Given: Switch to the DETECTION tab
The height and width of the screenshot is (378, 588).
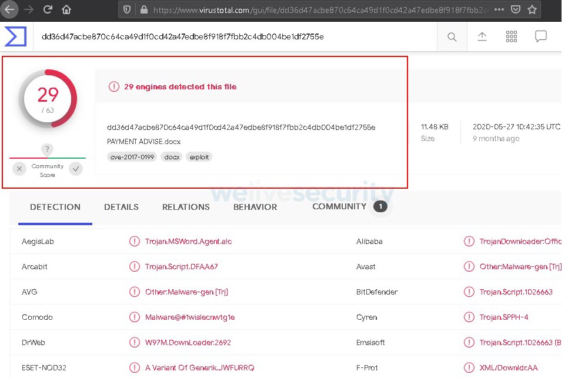Looking at the screenshot, I should (55, 207).
